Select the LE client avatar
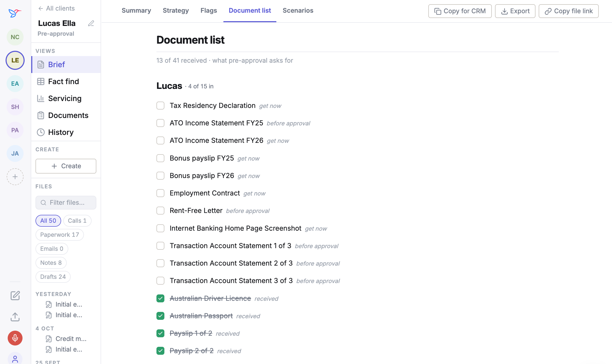612x364 pixels. point(15,60)
